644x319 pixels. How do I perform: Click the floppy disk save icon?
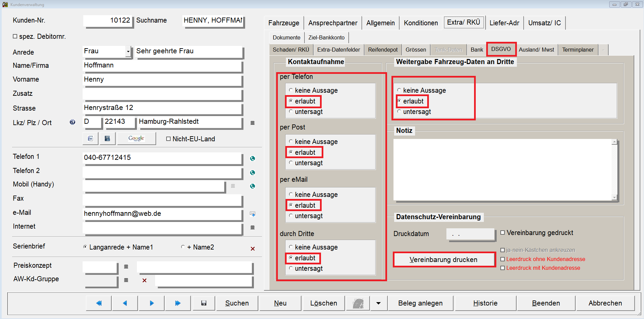pos(204,303)
